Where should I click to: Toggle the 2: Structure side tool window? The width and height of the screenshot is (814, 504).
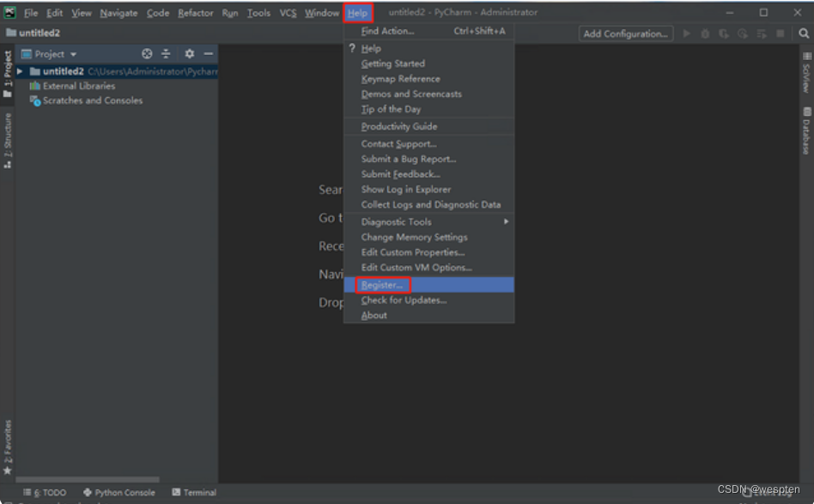pos(7,141)
